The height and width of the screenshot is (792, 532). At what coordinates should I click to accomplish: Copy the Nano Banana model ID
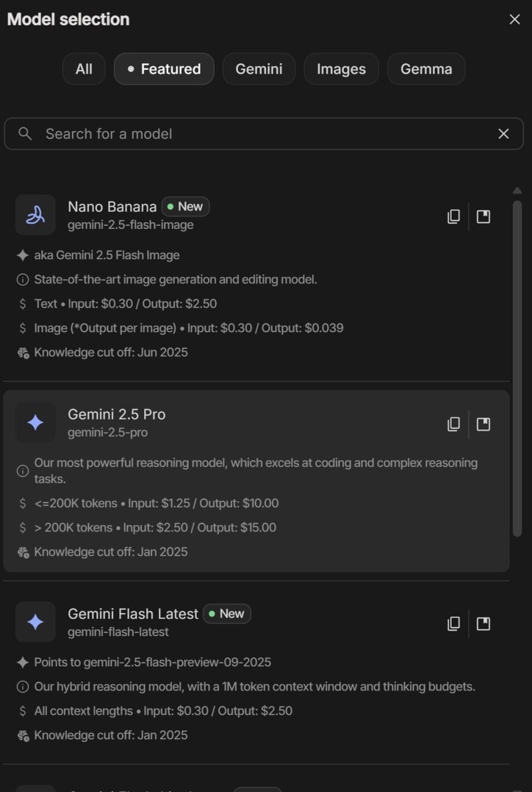point(453,216)
